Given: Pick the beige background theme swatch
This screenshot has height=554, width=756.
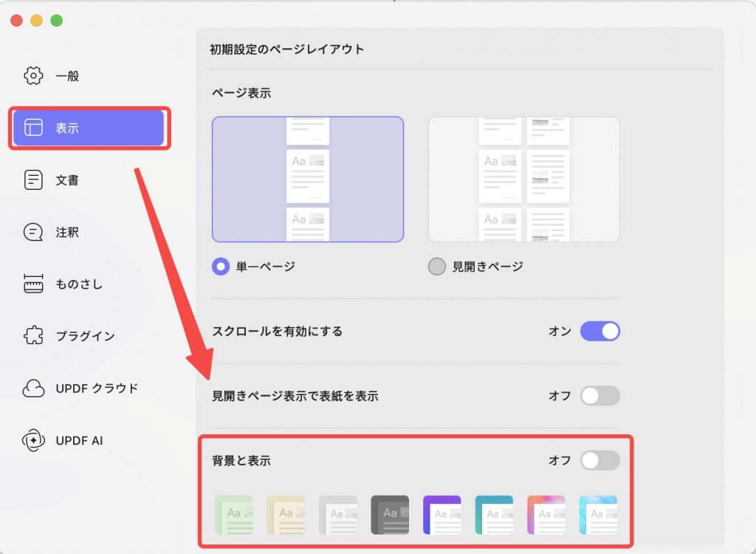Looking at the screenshot, I should tap(286, 515).
